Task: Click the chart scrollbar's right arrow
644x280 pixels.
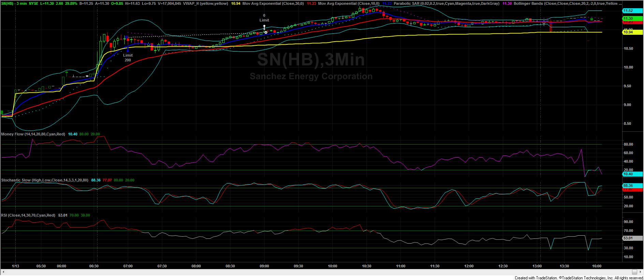Action: [x=641, y=272]
